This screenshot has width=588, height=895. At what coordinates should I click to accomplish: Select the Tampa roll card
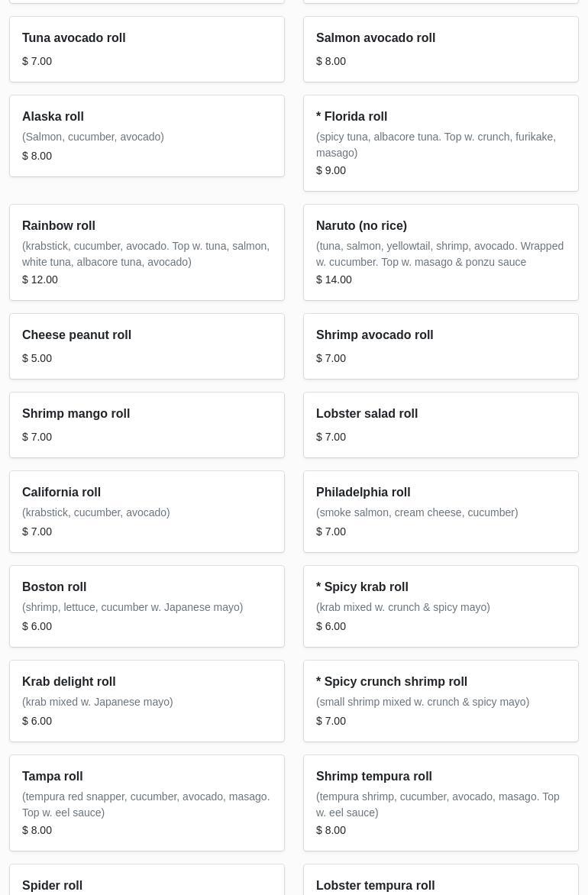(147, 803)
